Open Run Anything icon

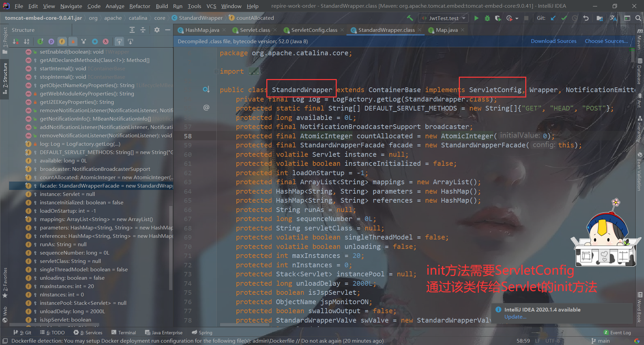(627, 18)
